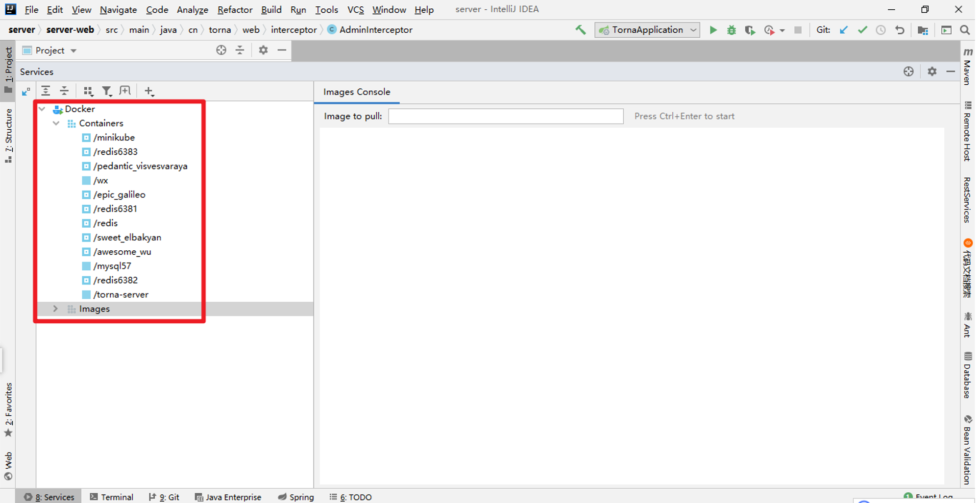Hide the Project panel with minus

282,50
